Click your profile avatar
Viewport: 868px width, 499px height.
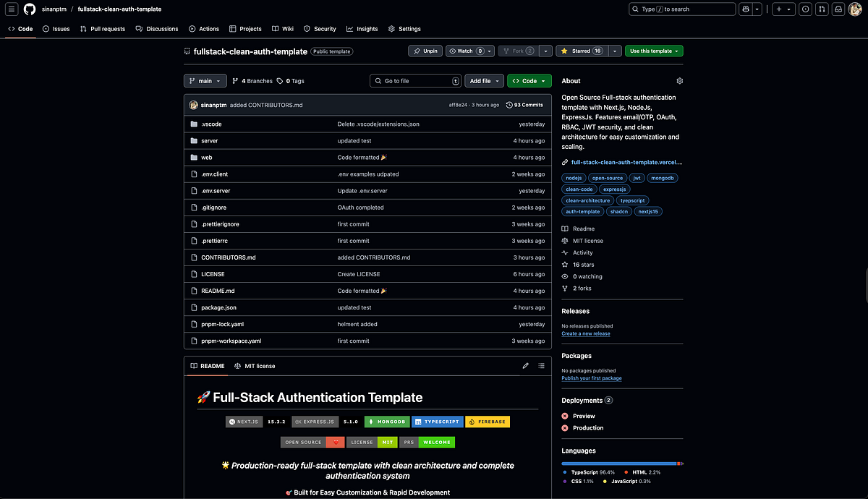pos(855,9)
